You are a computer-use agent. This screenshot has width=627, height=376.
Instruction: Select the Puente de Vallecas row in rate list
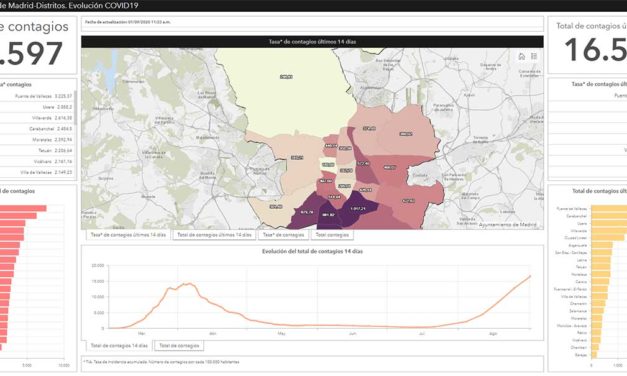pos(37,96)
